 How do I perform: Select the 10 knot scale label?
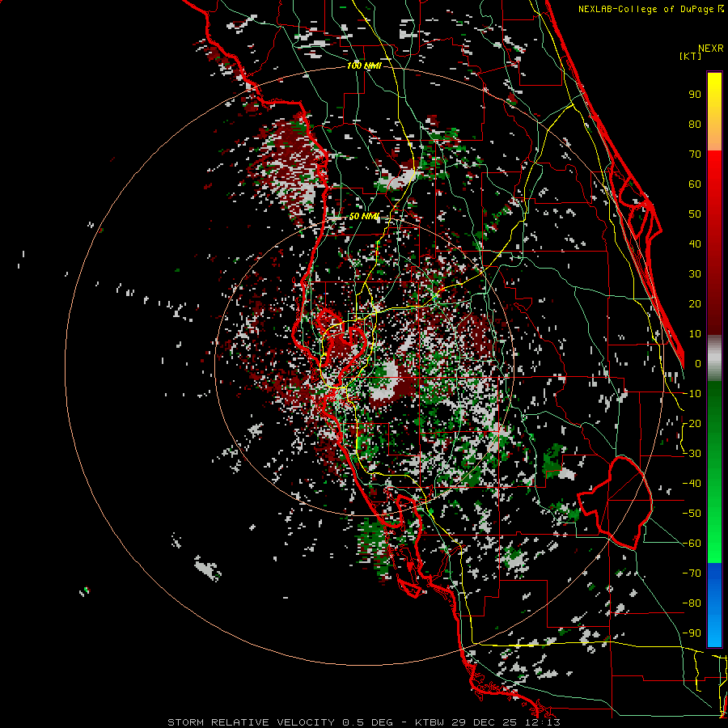[695, 334]
